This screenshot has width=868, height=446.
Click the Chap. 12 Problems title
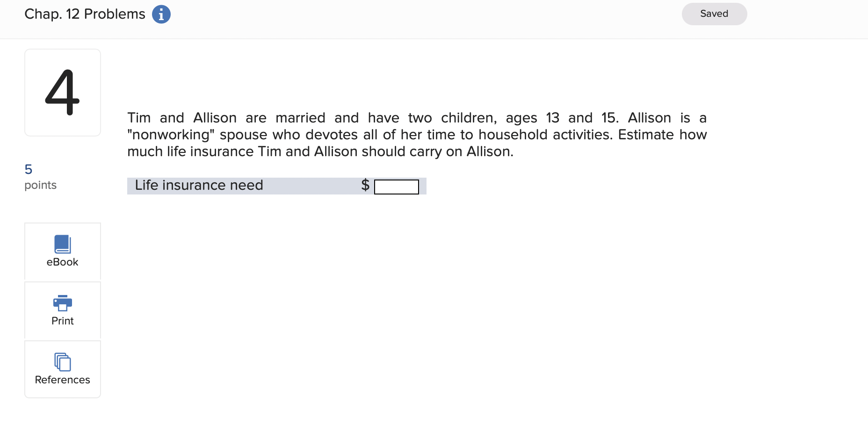point(85,14)
